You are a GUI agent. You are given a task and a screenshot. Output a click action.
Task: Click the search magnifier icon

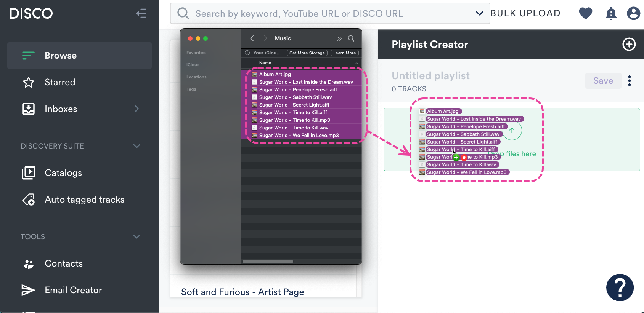pos(183,14)
